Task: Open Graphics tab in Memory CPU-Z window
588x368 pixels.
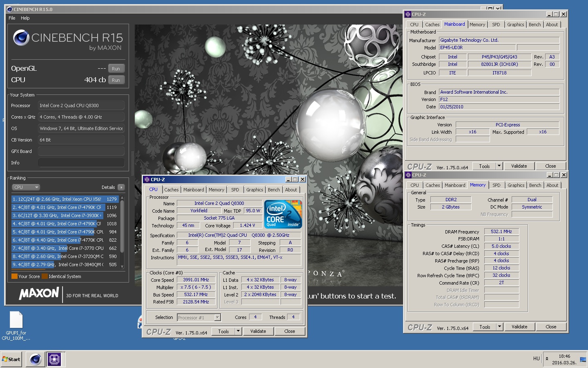Action: (516, 185)
